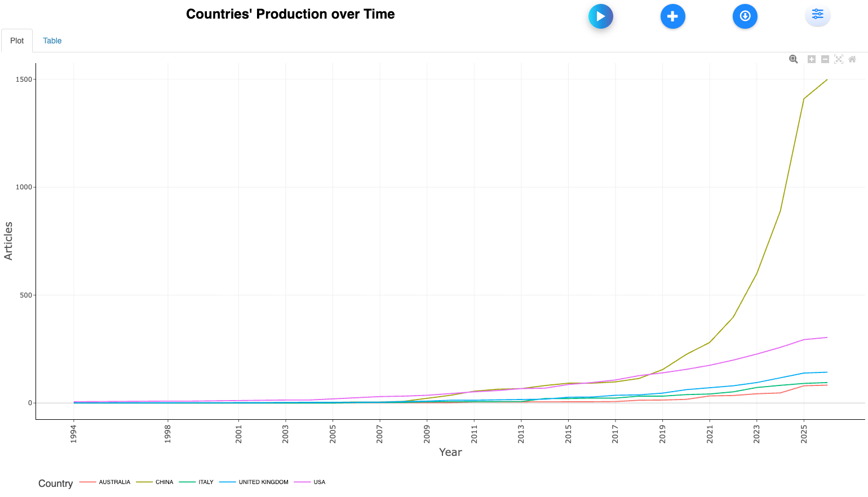Image resolution: width=868 pixels, height=497 pixels.
Task: Switch to the Table tab
Action: click(x=52, y=41)
